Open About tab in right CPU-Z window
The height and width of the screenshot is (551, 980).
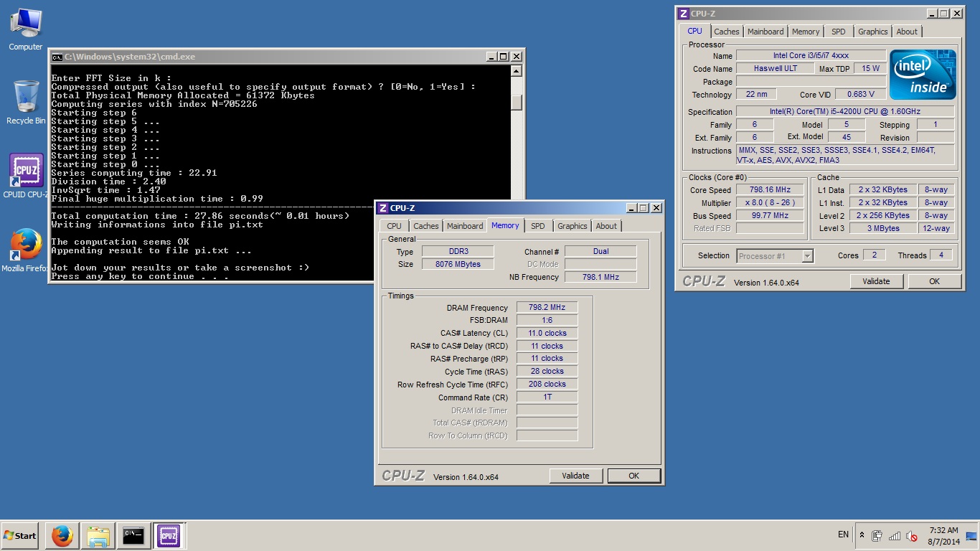pyautogui.click(x=907, y=32)
